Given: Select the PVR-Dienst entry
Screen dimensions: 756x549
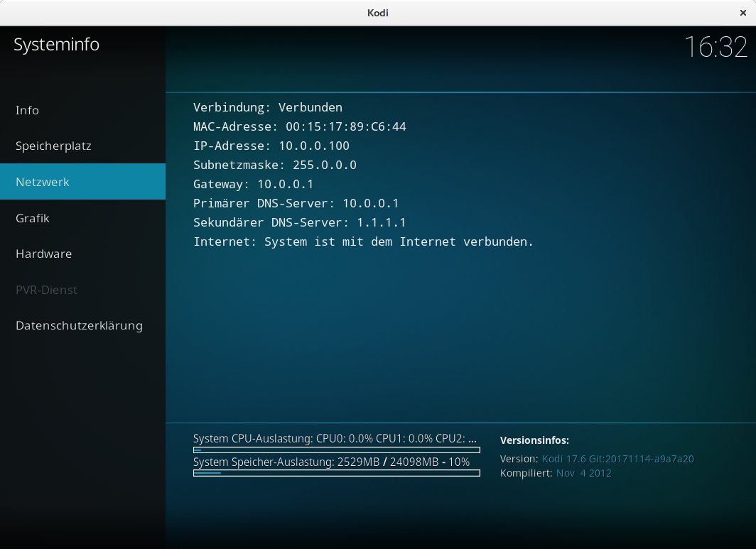Looking at the screenshot, I should (82, 290).
